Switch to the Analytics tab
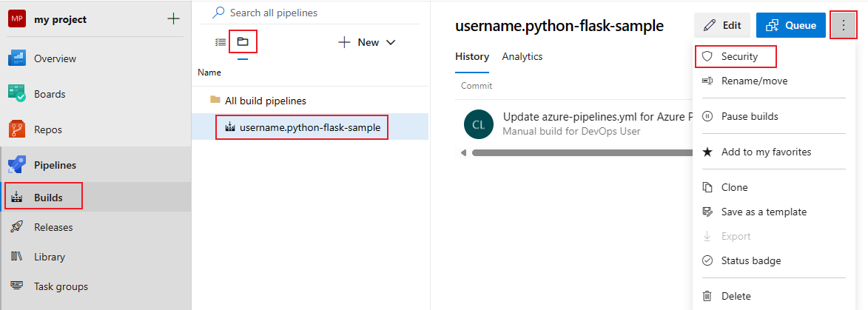Screen dimensions: 868x310 coord(522,56)
